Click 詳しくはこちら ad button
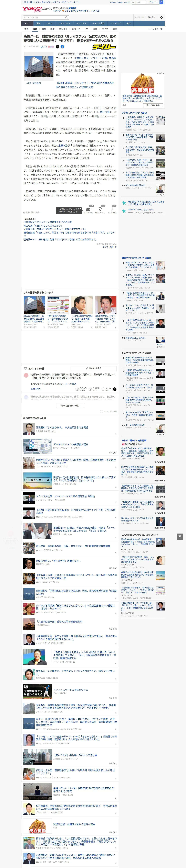Image resolution: width=186 pixels, height=868 pixels. click(x=153, y=105)
